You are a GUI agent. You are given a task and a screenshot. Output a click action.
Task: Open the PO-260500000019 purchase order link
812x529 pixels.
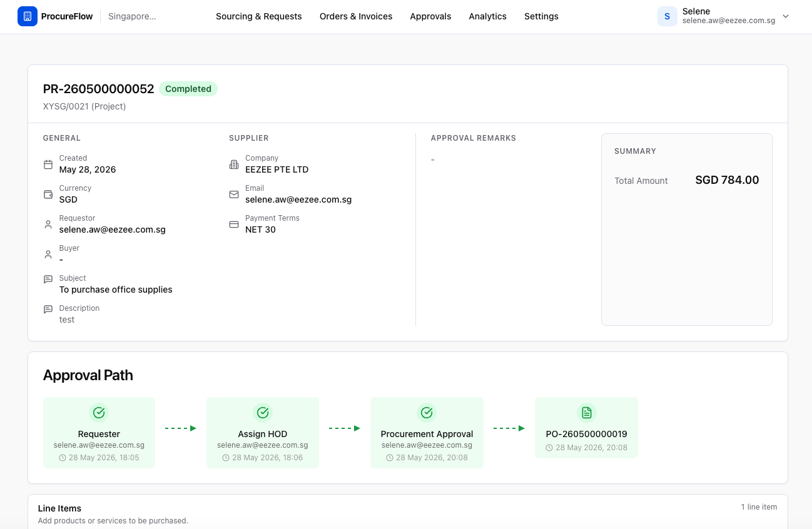[586, 434]
